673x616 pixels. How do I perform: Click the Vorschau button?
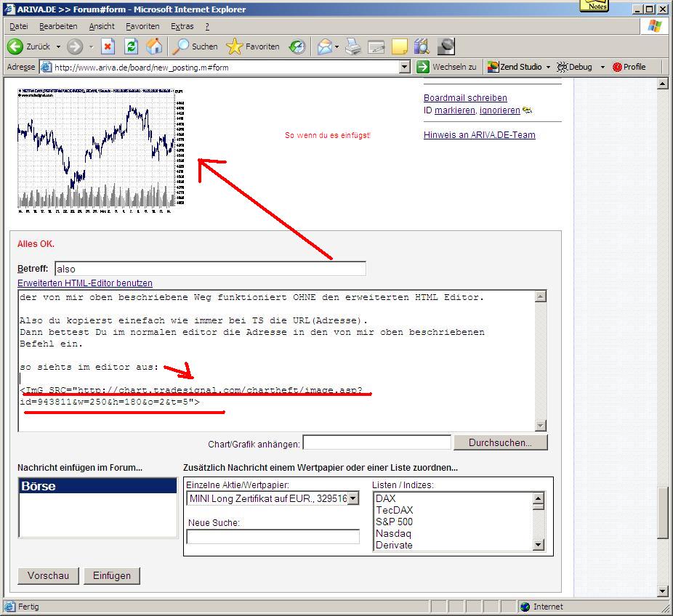(48, 575)
